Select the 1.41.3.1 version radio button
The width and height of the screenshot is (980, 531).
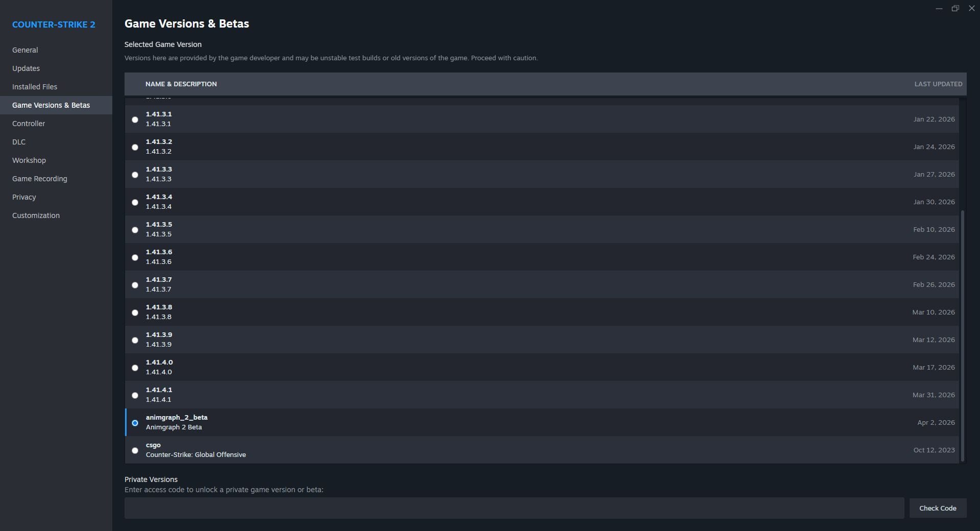coord(135,119)
